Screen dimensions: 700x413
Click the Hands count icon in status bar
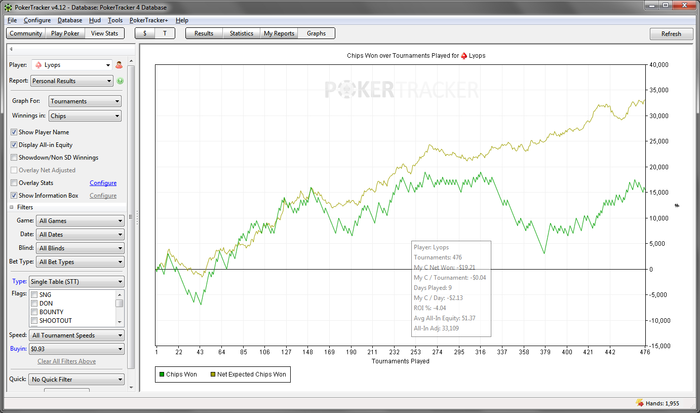pos(640,403)
